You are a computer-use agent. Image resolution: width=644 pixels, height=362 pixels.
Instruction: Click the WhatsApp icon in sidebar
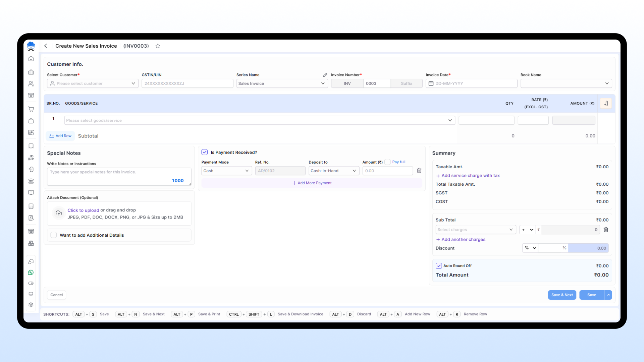[31, 272]
